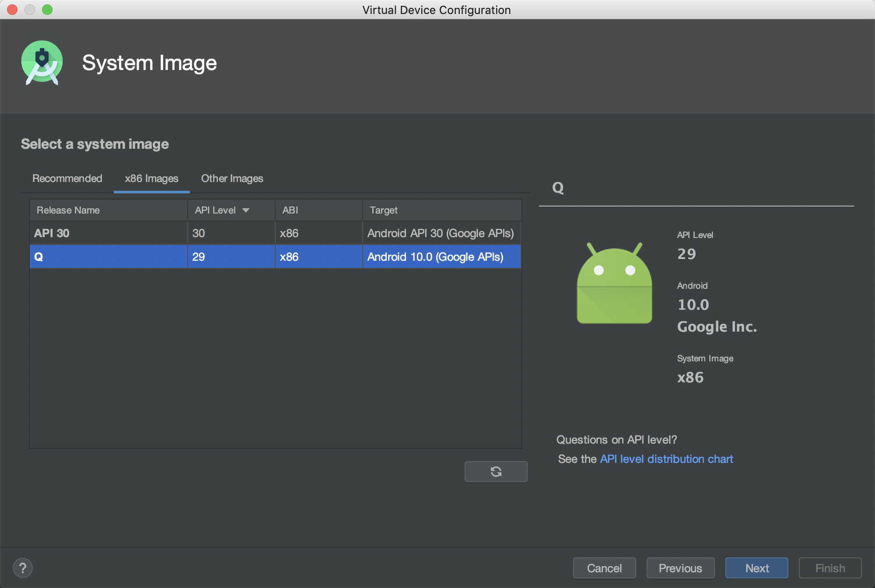Click the Q title in details panel

tap(558, 188)
